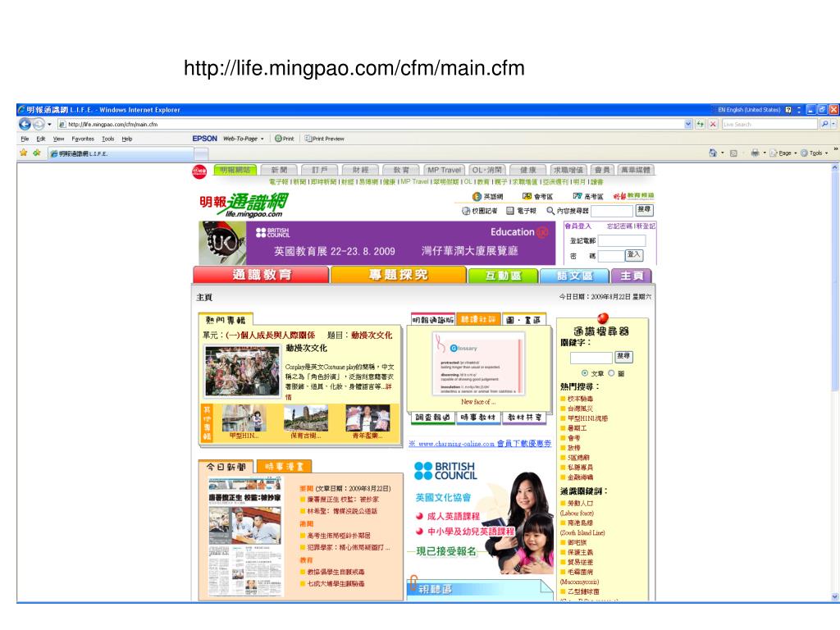Screen dimensions: 840x630
Task: Select the green 互動區 section tab
Action: 503,276
